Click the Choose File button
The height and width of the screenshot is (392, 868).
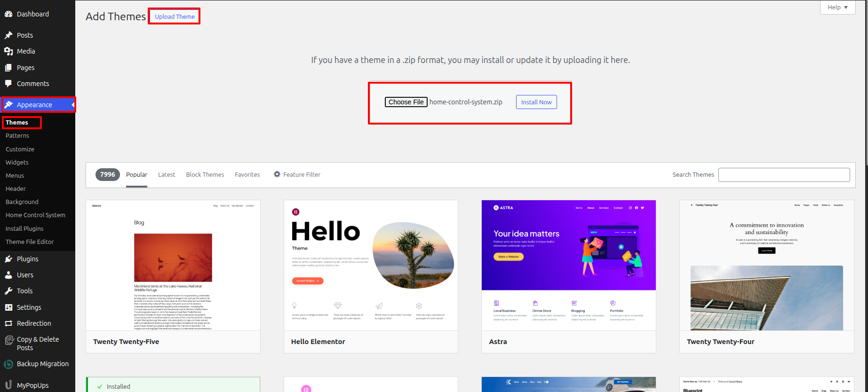pyautogui.click(x=406, y=102)
